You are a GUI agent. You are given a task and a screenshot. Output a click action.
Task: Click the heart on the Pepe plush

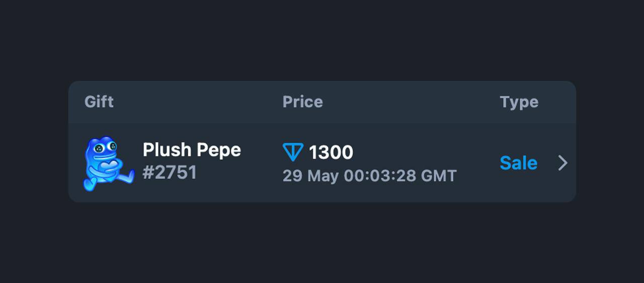point(107,165)
